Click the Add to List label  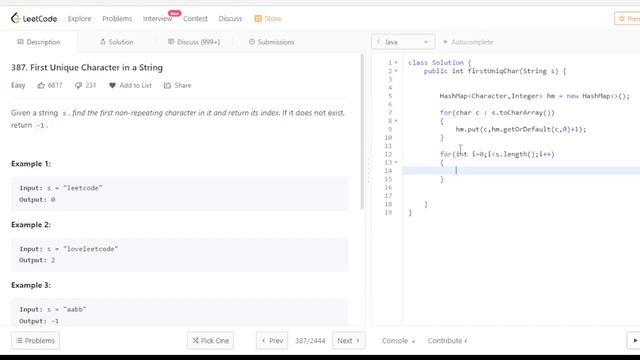tap(136, 85)
